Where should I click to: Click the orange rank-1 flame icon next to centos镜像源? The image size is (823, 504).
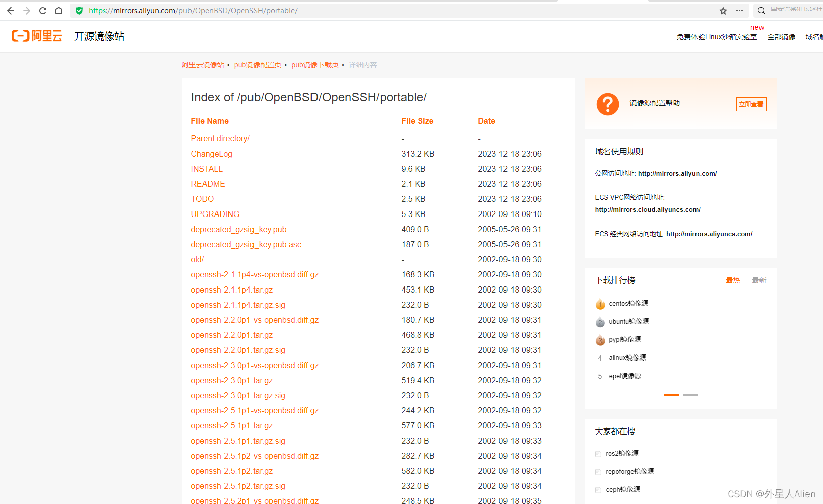coord(600,304)
